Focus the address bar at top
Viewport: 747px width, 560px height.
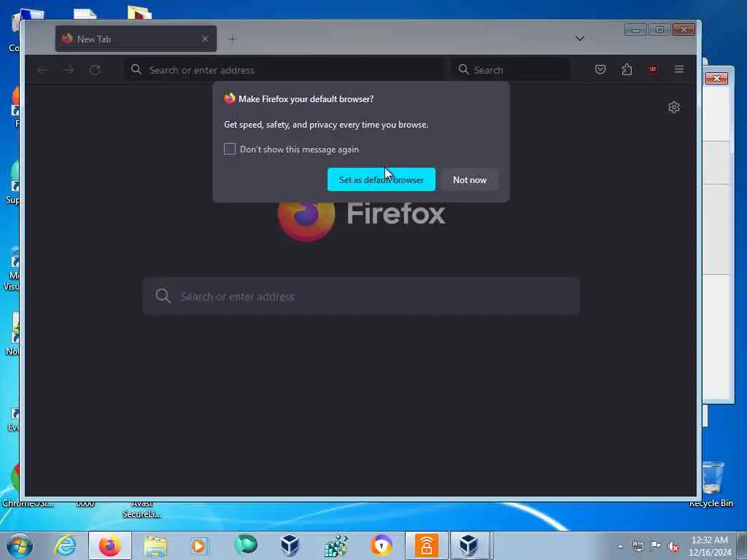(x=285, y=70)
